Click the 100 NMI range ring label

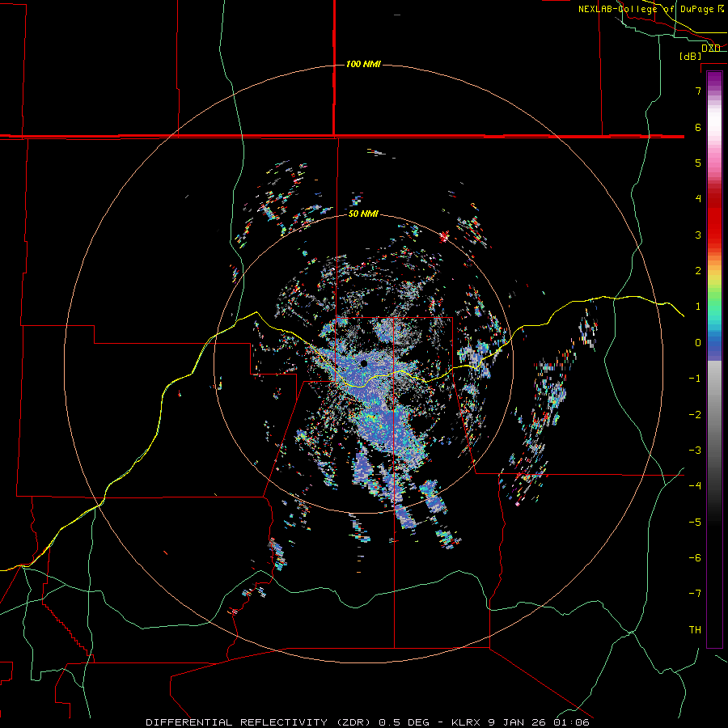click(363, 64)
